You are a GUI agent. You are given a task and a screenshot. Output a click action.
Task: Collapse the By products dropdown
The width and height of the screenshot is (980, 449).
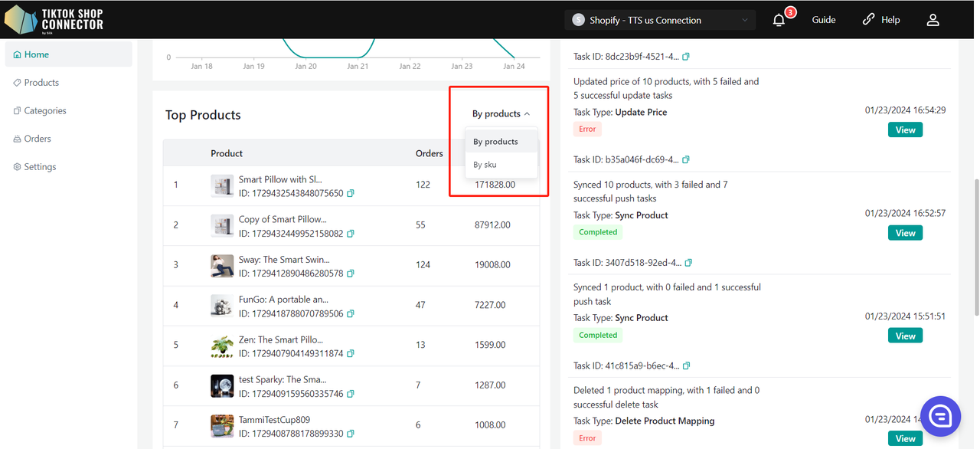pyautogui.click(x=501, y=114)
